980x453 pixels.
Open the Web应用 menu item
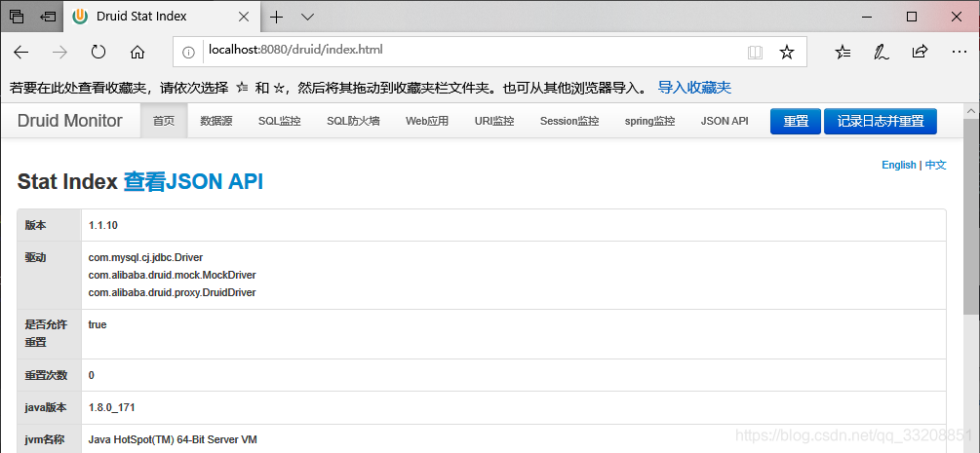pyautogui.click(x=427, y=121)
